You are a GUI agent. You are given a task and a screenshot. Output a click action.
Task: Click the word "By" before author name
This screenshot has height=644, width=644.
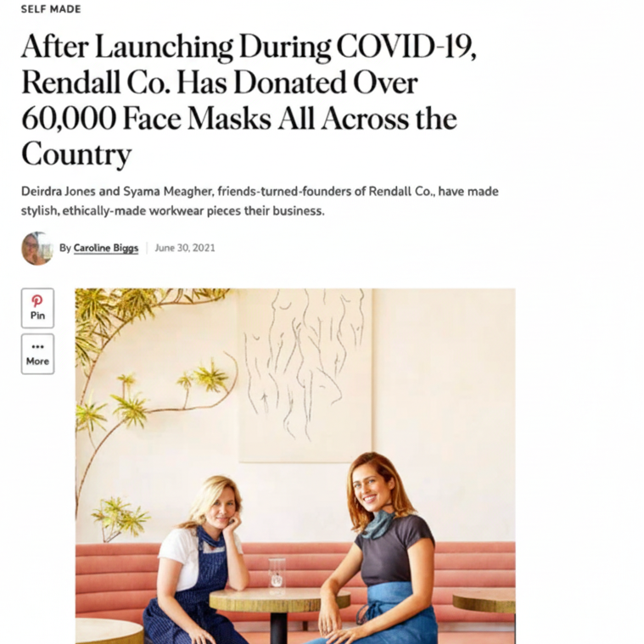point(64,248)
